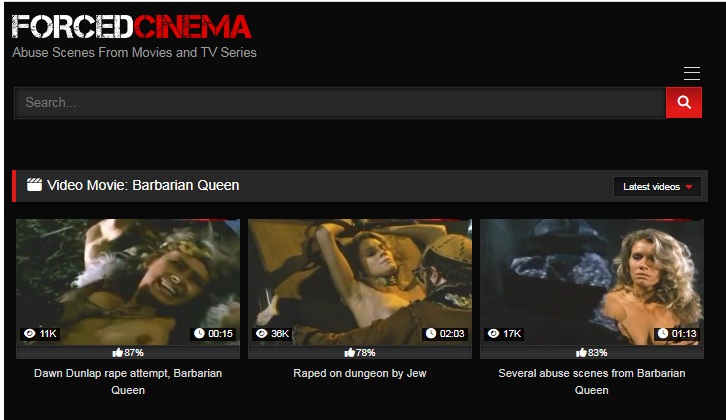Click the clock icon next to 00:15
The image size is (726, 420).
[x=199, y=333]
